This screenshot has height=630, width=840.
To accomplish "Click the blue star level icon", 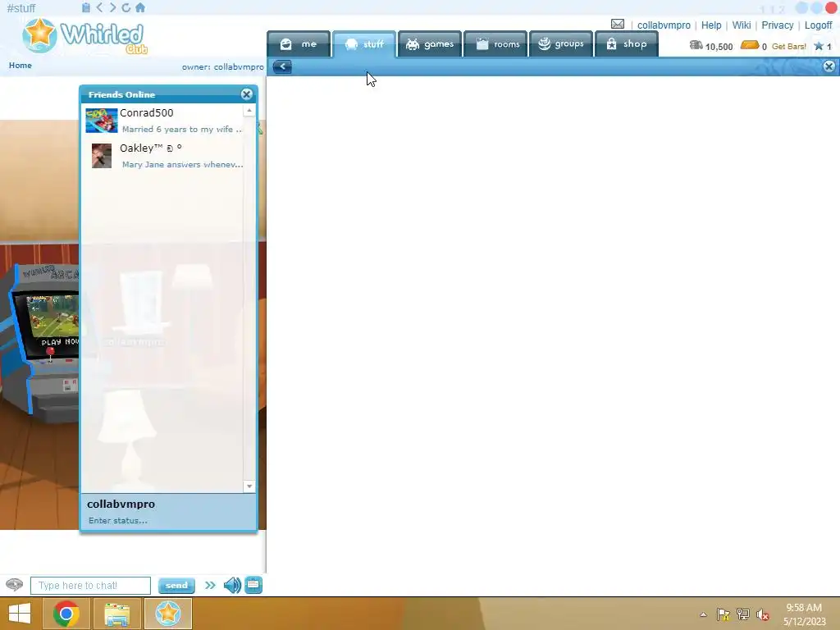I will [819, 46].
